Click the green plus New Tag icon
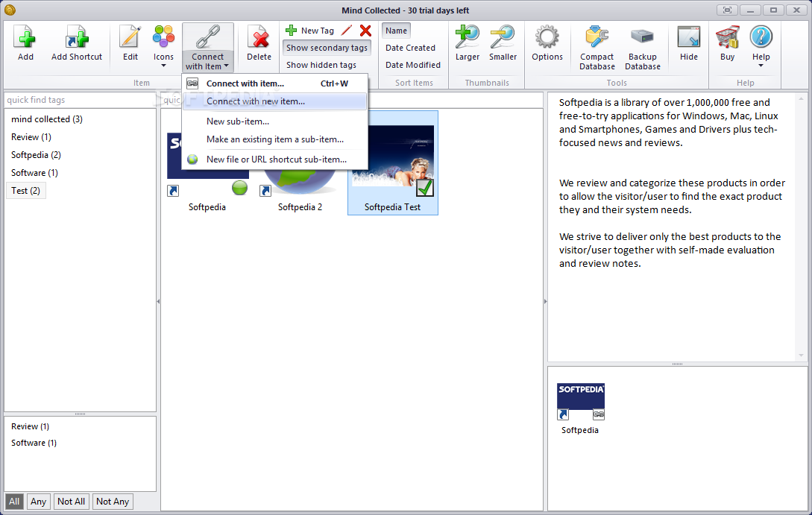 [291, 31]
